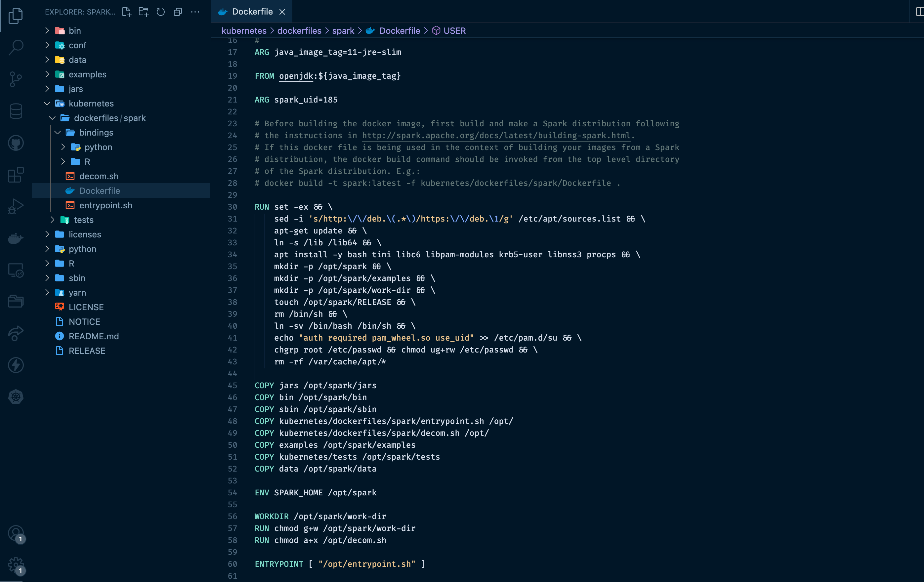924x582 pixels.
Task: Open the Docker view in activity bar
Action: pos(16,238)
